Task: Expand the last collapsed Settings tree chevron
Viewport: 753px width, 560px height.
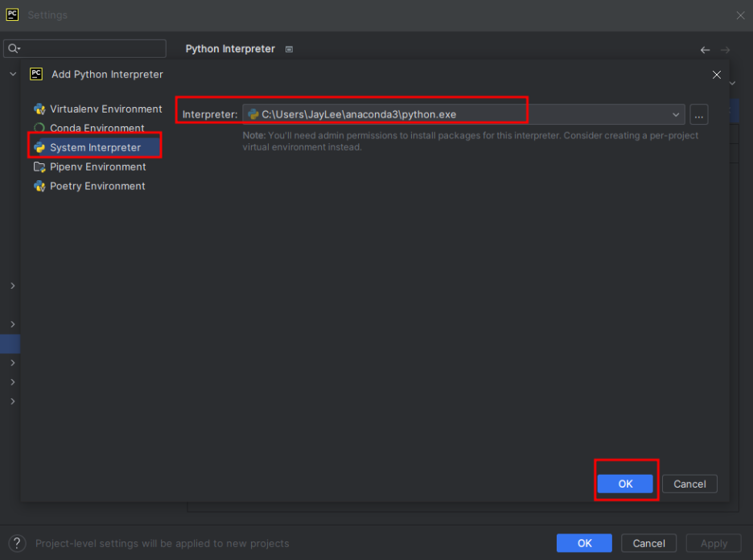Action: point(13,401)
